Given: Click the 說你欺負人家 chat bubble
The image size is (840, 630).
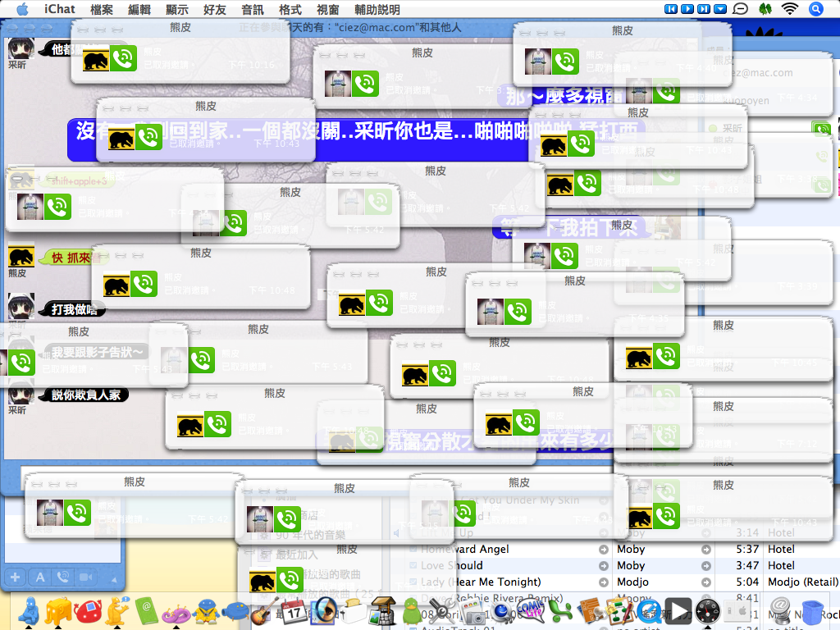Looking at the screenshot, I should pos(85,395).
